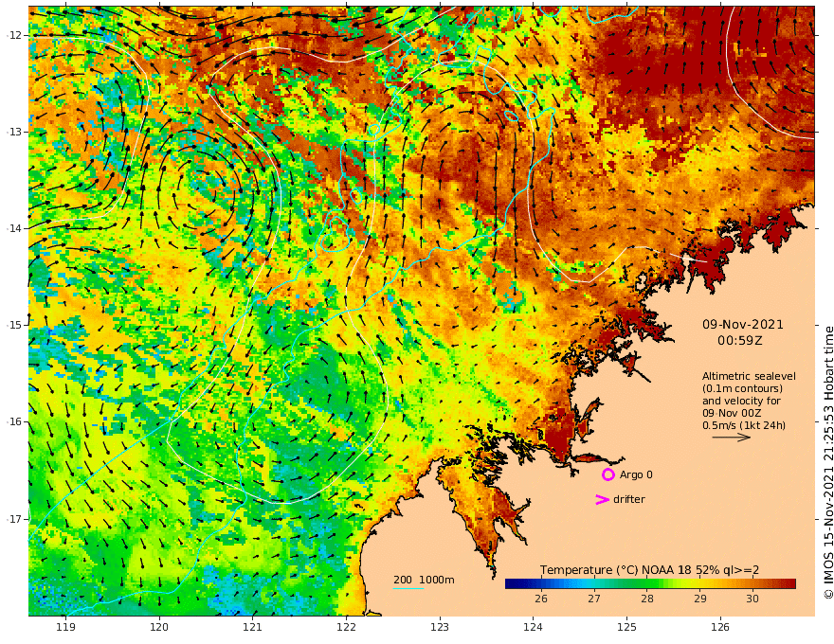Click the color bar tick label 26
The image size is (834, 644).
[x=541, y=599]
